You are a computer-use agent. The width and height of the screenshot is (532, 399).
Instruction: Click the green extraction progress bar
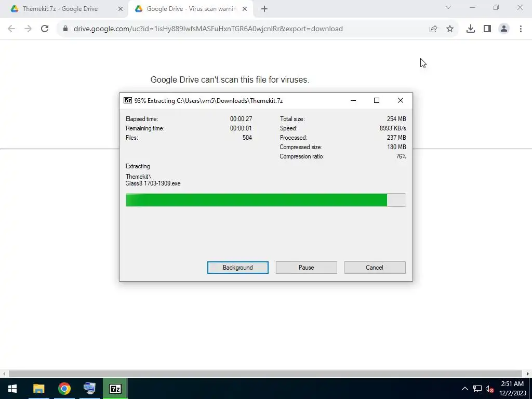coord(265,200)
